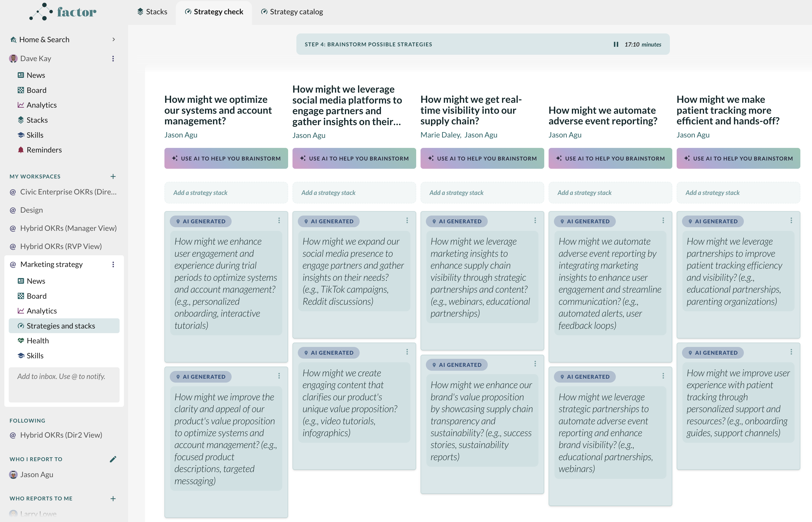
Task: Open the Marketing strategy workspace
Action: click(x=51, y=264)
